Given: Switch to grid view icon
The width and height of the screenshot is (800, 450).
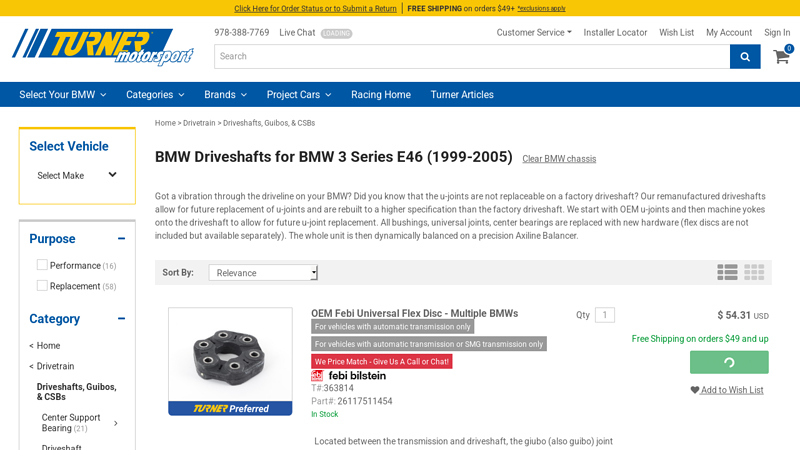Looking at the screenshot, I should [754, 272].
